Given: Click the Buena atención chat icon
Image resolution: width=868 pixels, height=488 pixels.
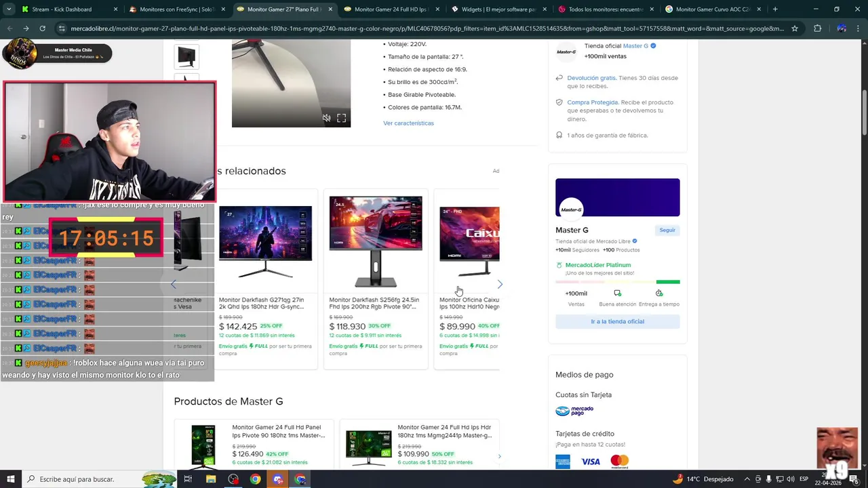Looking at the screenshot, I should tap(617, 293).
